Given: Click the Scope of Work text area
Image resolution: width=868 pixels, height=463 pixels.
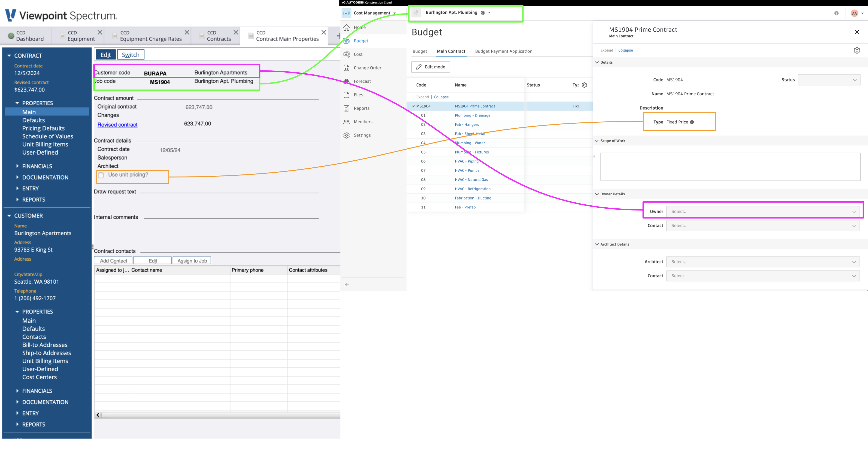Looking at the screenshot, I should [x=730, y=167].
